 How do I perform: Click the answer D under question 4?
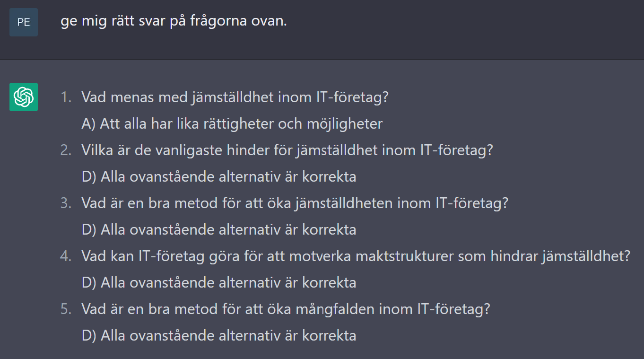[x=219, y=283]
